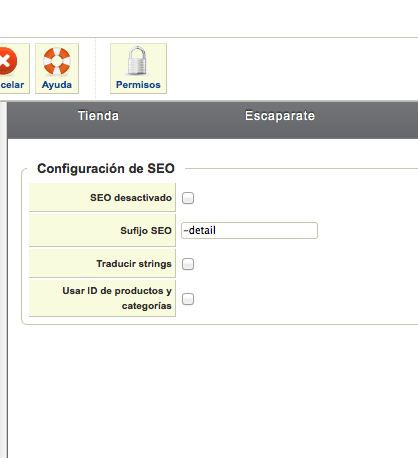Click the red Cancel X icon
The width and height of the screenshot is (418, 458).
pyautogui.click(x=7, y=61)
